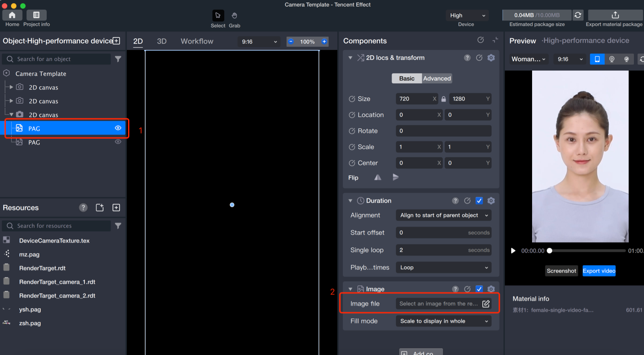Uncheck the Image component checkbox
Screen dimensions: 644x355
tap(479, 289)
